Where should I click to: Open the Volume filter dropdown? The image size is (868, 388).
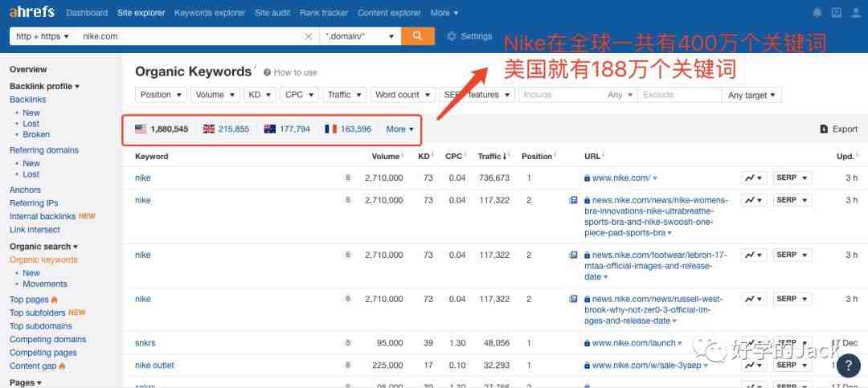(215, 95)
